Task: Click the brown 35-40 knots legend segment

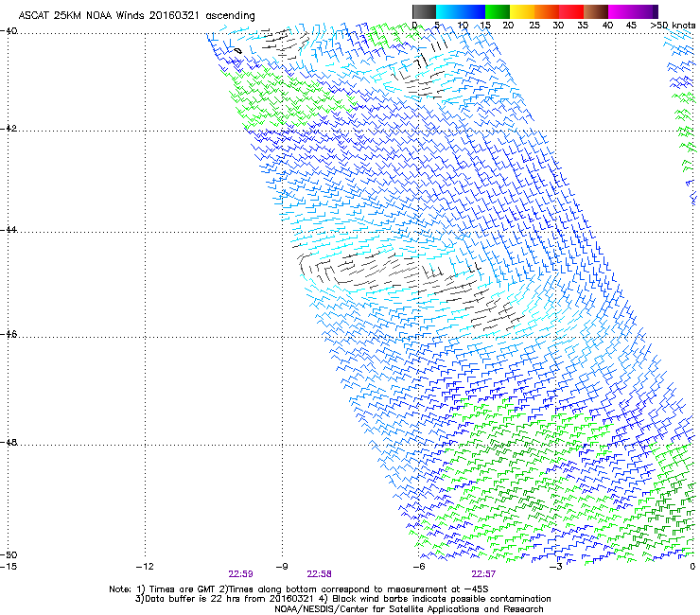Action: coord(596,11)
